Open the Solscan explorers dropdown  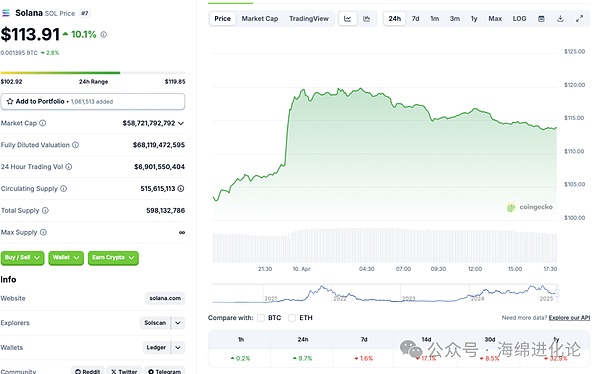178,323
